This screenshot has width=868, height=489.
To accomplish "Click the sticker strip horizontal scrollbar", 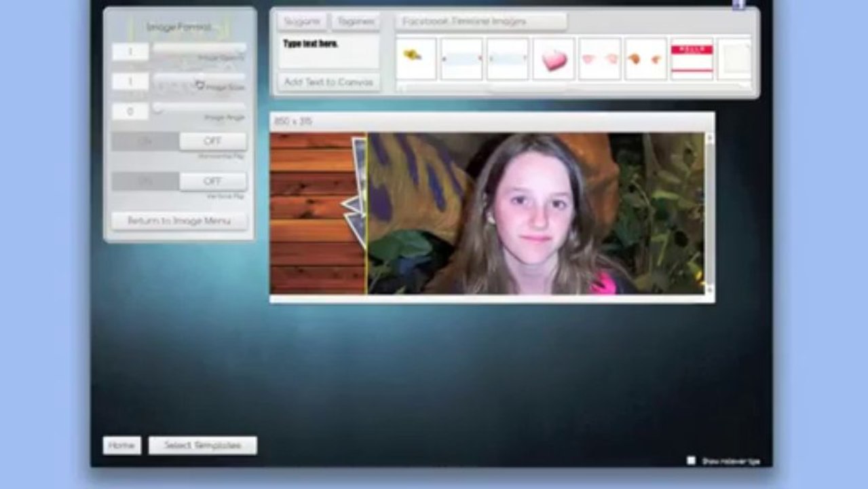I will pyautogui.click(x=573, y=87).
